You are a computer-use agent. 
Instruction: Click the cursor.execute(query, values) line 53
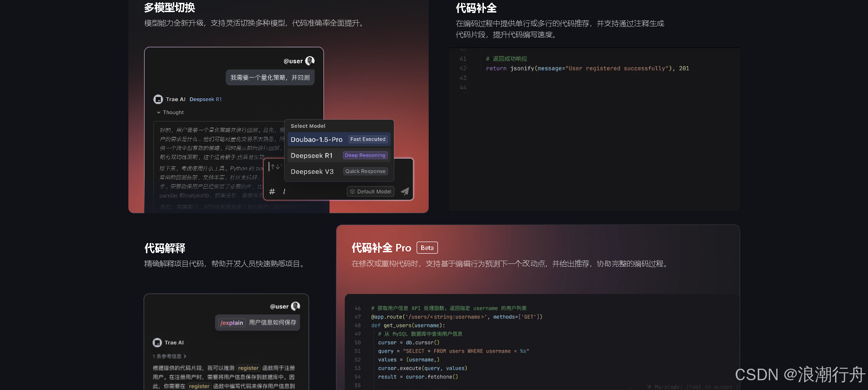click(x=423, y=368)
